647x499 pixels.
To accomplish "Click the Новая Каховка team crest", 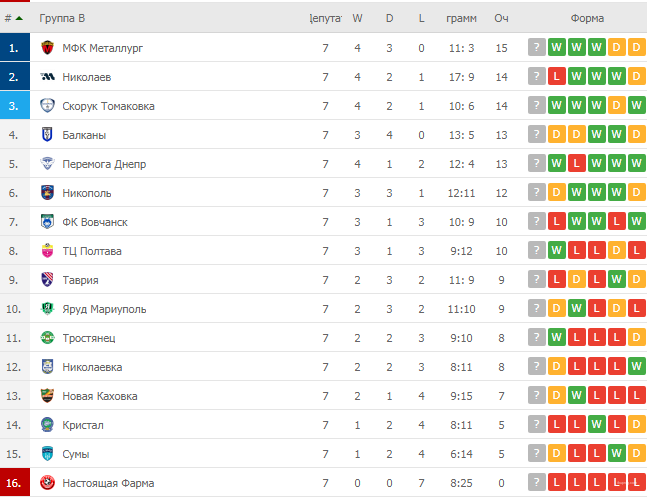I will (47, 396).
